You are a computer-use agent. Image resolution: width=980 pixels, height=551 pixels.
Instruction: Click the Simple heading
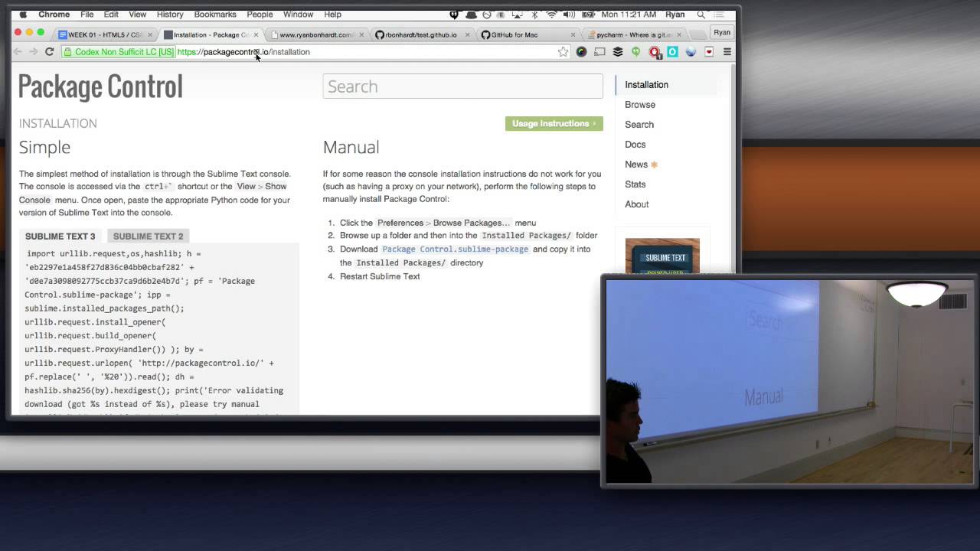pos(44,147)
